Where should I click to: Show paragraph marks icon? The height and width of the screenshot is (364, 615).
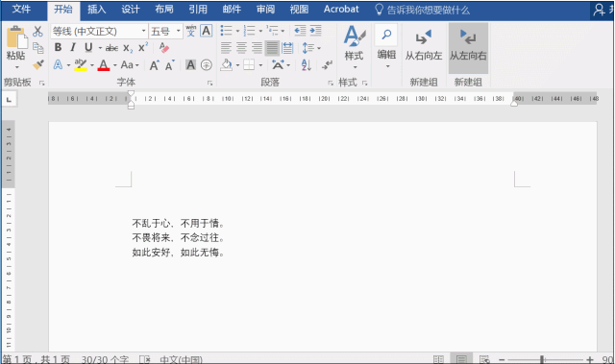coord(327,65)
